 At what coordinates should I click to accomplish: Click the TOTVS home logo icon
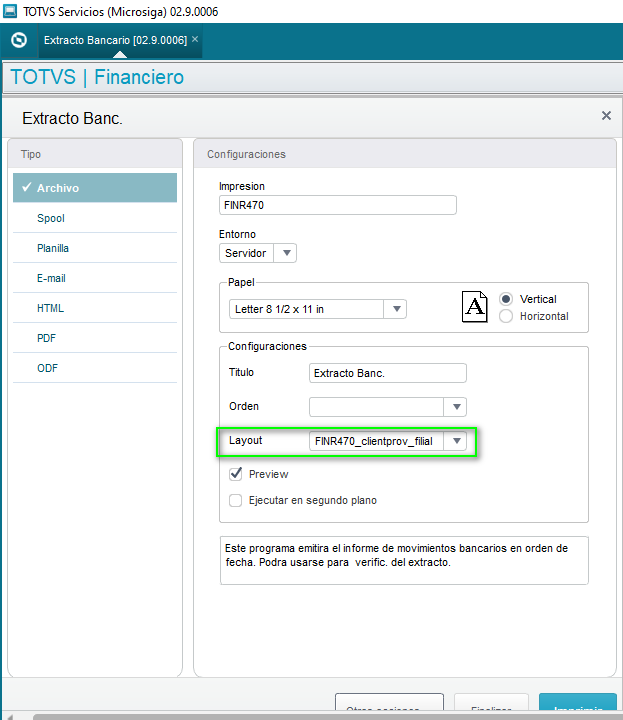tap(19, 40)
